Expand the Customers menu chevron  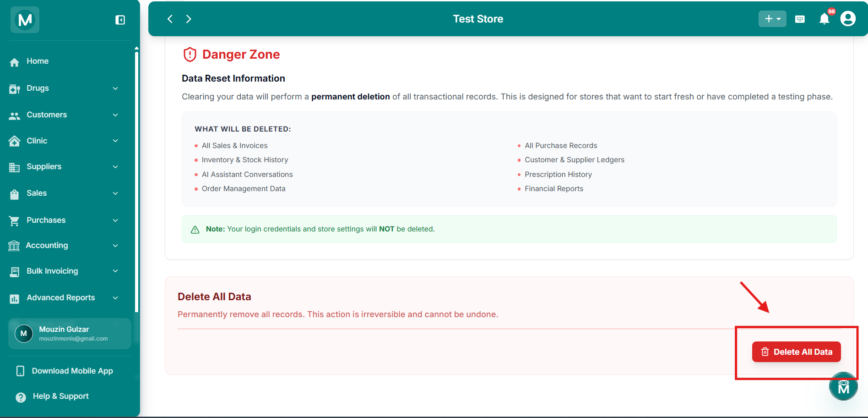pyautogui.click(x=115, y=115)
